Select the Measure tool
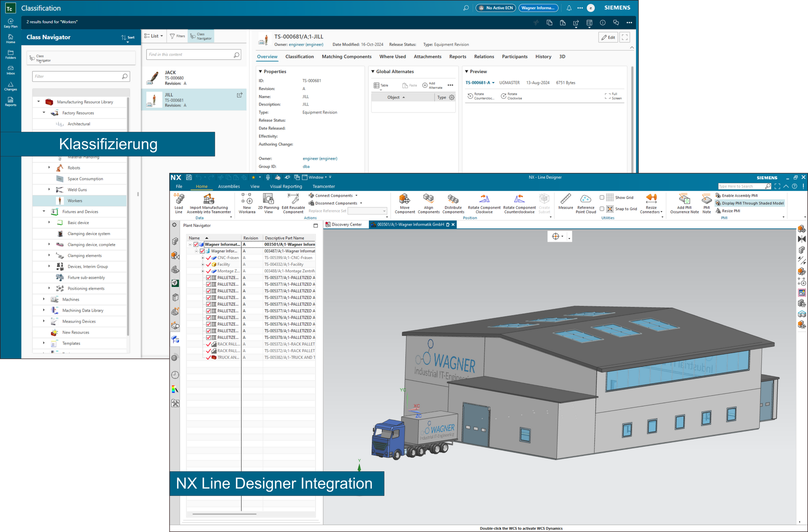Screen dimensions: 808x532 [x=566, y=199]
